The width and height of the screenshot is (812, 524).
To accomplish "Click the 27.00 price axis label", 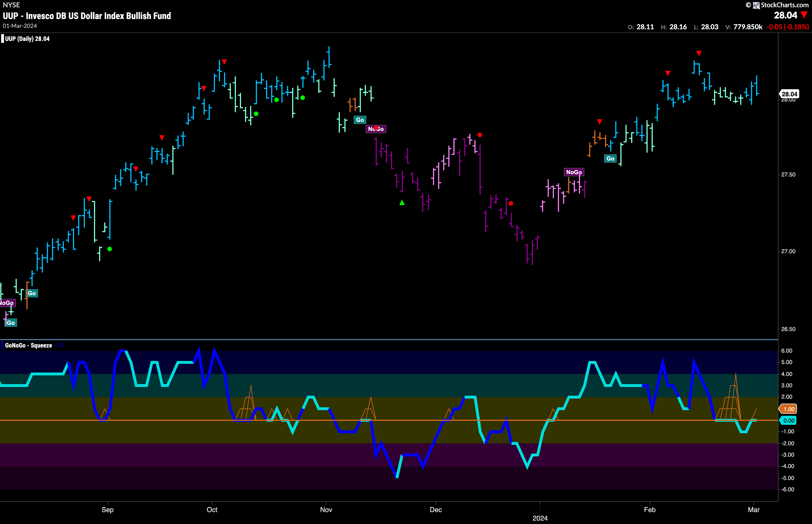I will [x=788, y=251].
